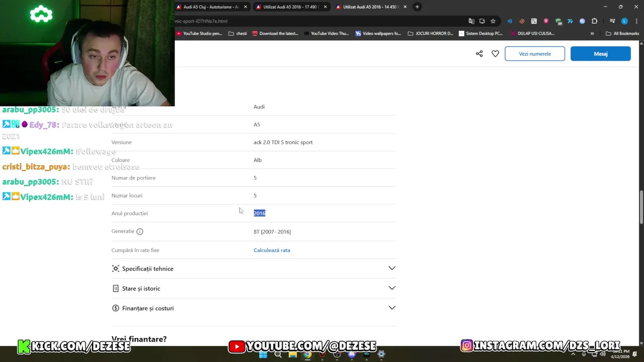Image resolution: width=644 pixels, height=362 pixels.
Task: Click the page vertical scrollbar thumb
Action: (641, 207)
